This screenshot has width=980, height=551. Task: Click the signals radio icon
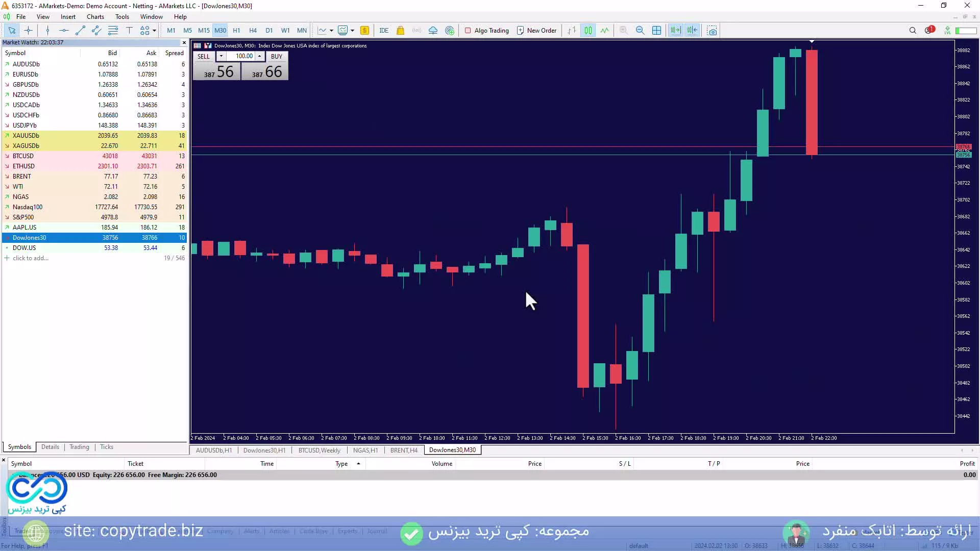(x=416, y=31)
